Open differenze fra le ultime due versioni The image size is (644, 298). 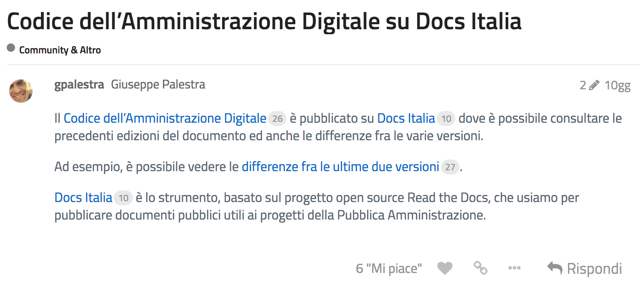tap(340, 167)
